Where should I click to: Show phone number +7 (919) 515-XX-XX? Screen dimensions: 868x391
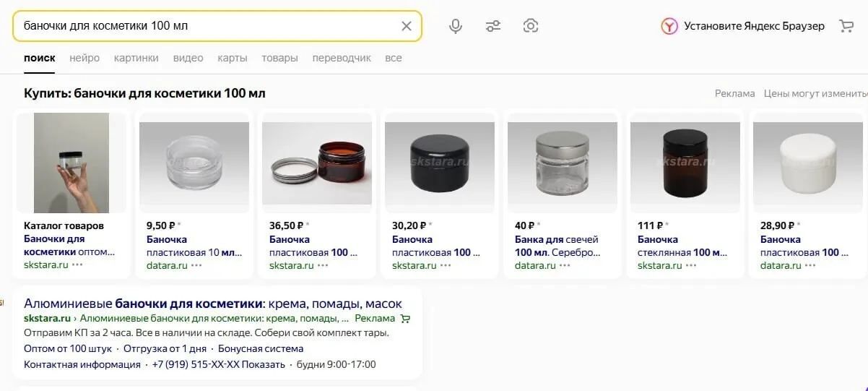click(x=219, y=364)
